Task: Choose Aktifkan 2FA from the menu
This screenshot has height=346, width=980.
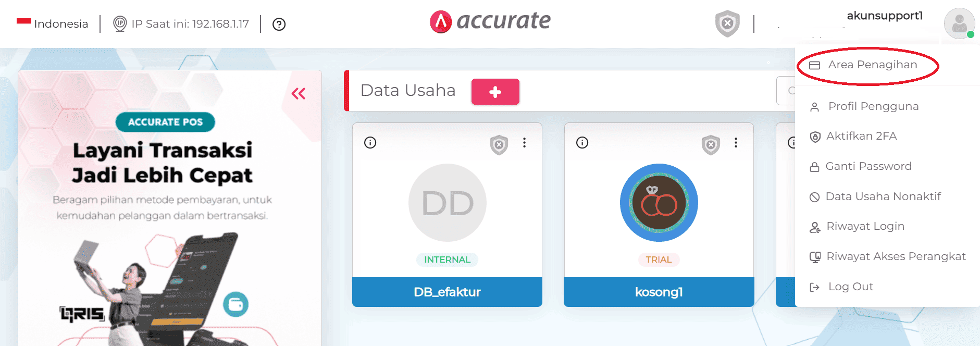Action: point(861,136)
